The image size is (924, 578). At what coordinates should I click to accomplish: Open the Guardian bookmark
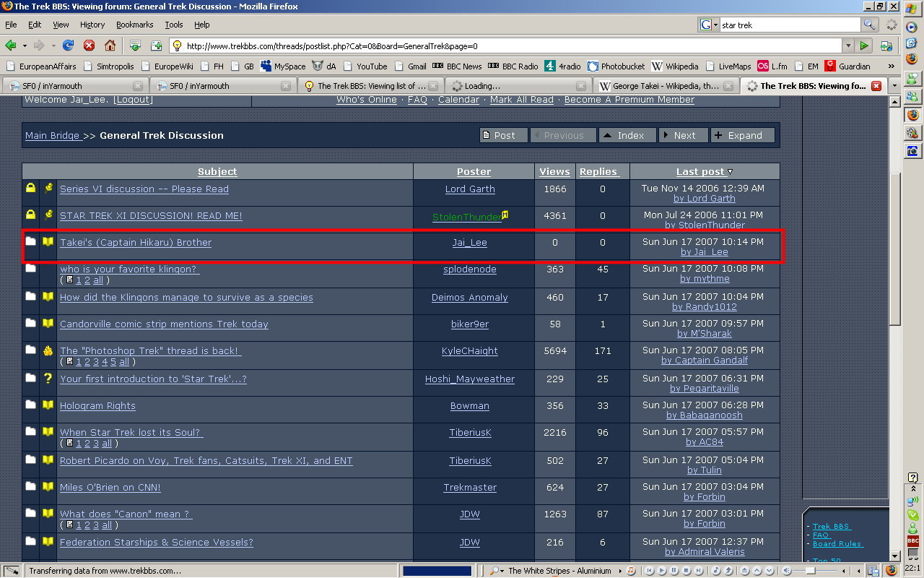pos(847,66)
